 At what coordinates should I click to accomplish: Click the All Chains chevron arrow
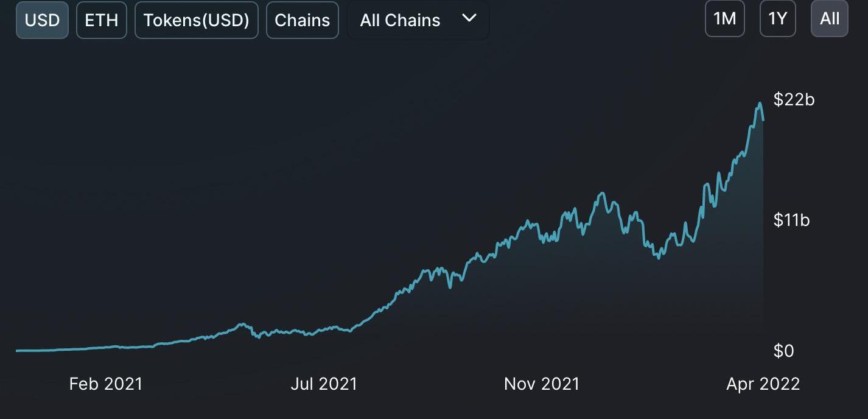pos(469,18)
